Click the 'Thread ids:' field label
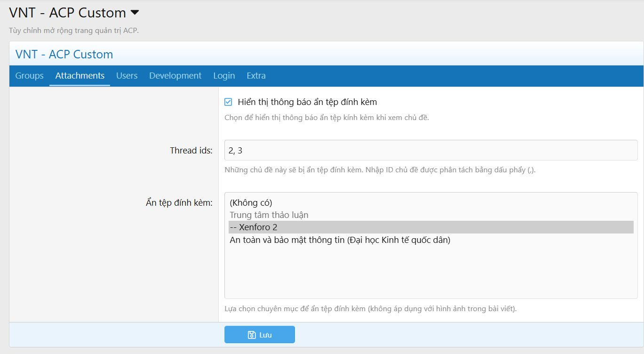Image resolution: width=644 pixels, height=354 pixels. pos(191,151)
